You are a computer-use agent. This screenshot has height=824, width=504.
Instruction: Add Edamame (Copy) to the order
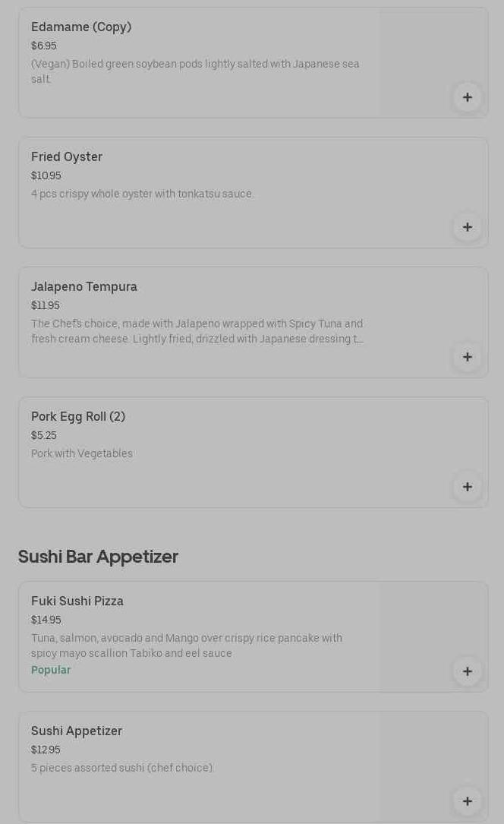(x=467, y=97)
